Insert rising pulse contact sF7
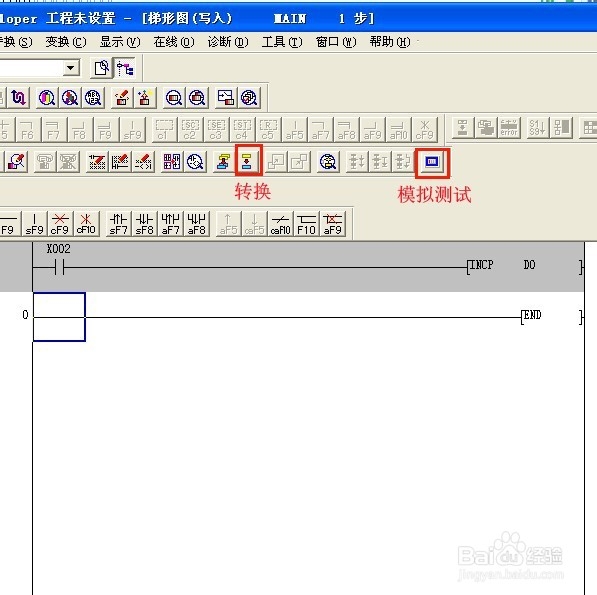The image size is (597, 595). [x=118, y=224]
